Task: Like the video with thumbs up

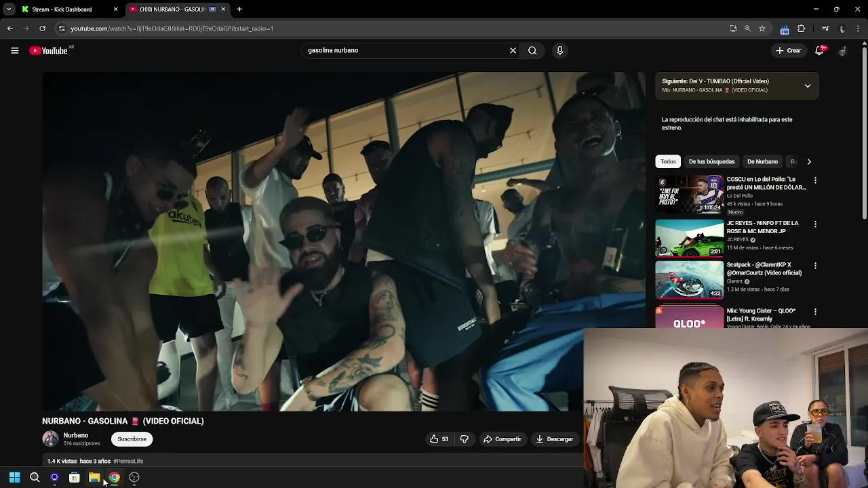Action: click(439, 439)
